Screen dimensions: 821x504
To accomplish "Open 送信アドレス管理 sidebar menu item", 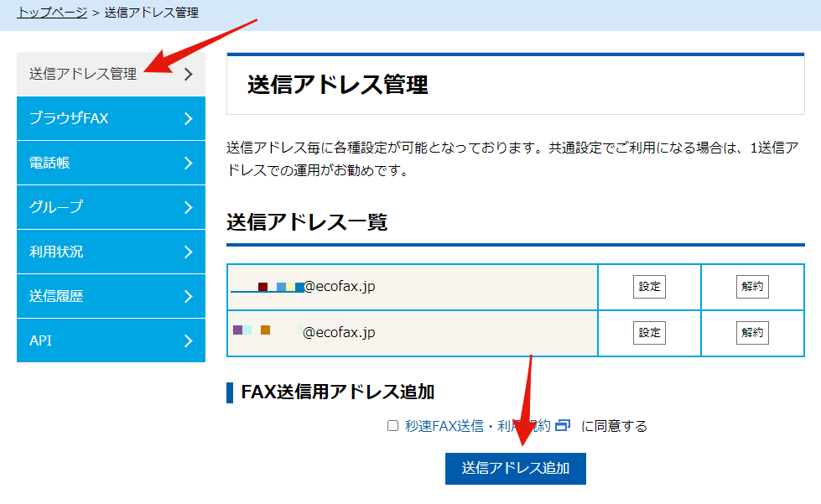I will coord(111,74).
